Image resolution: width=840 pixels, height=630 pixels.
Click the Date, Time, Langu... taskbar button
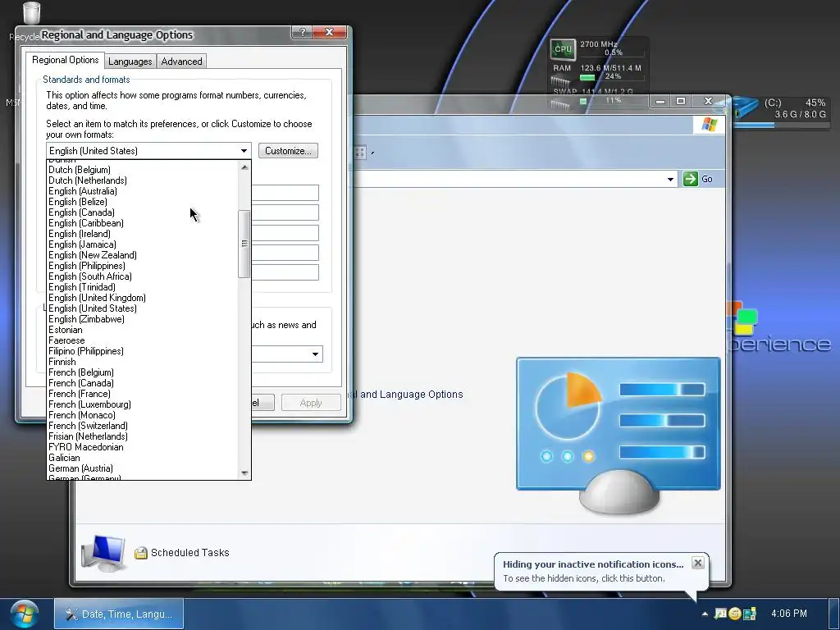click(119, 614)
